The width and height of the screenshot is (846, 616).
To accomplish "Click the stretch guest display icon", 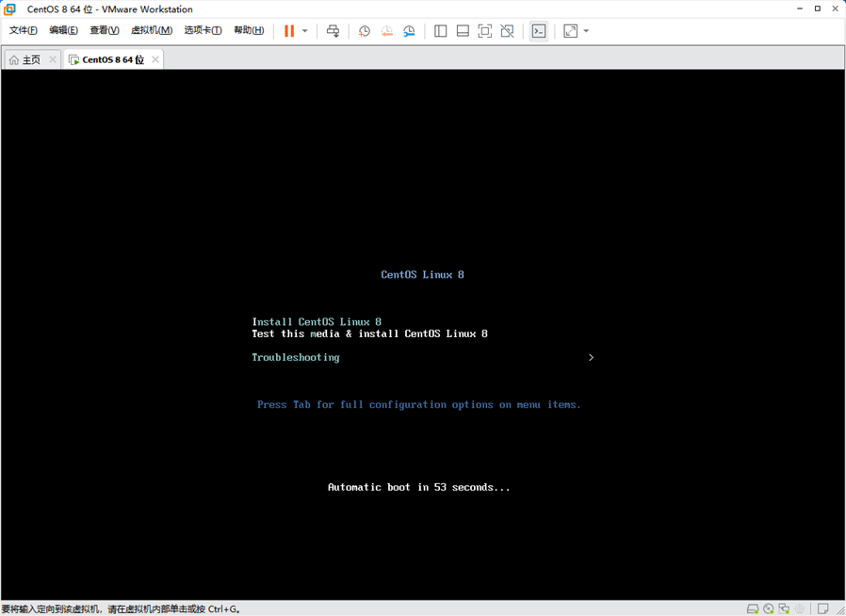I will coord(570,31).
